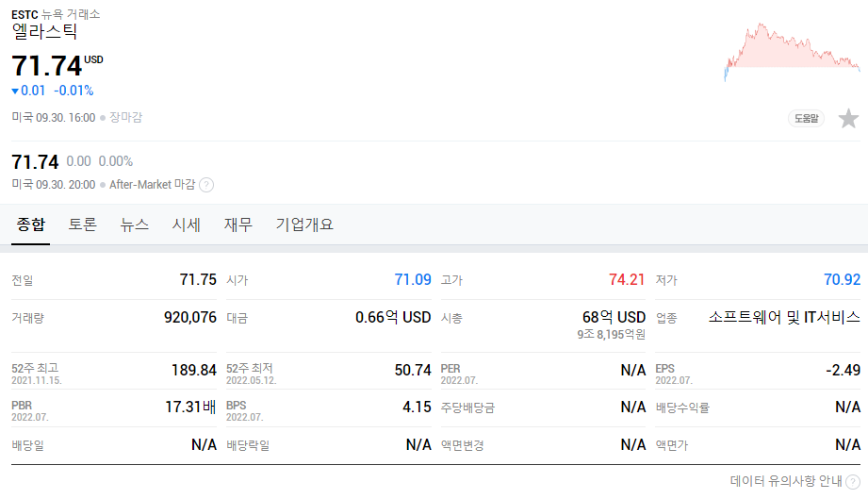868x499 pixels.
Task: Click the 액면가 label
Action: coord(671,446)
